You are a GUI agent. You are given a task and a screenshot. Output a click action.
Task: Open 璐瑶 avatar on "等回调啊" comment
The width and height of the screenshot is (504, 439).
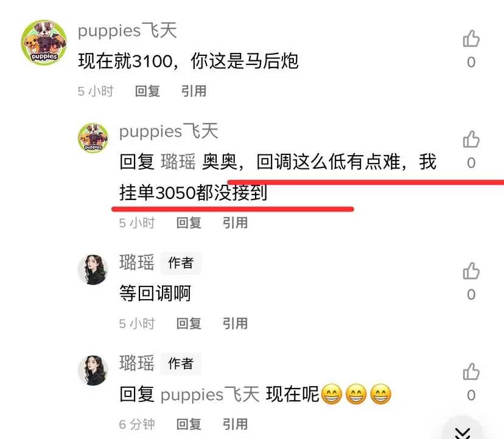pyautogui.click(x=93, y=270)
